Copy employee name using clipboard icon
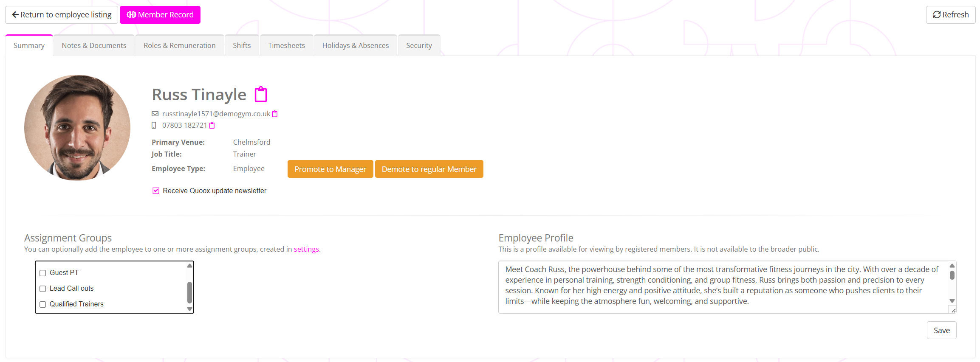Image resolution: width=980 pixels, height=362 pixels. pyautogui.click(x=261, y=95)
